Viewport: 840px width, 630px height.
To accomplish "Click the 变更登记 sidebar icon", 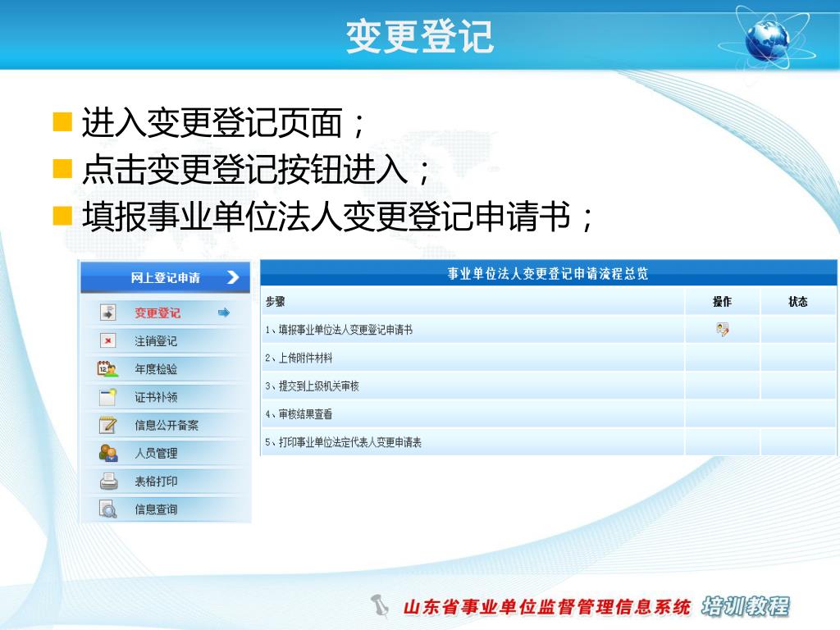I will click(x=108, y=313).
